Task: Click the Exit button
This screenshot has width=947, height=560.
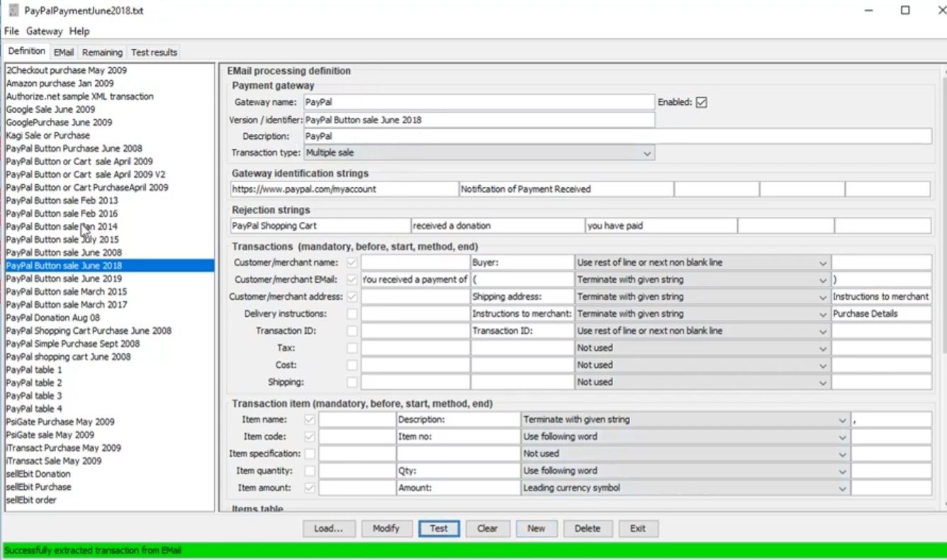Action: [638, 529]
